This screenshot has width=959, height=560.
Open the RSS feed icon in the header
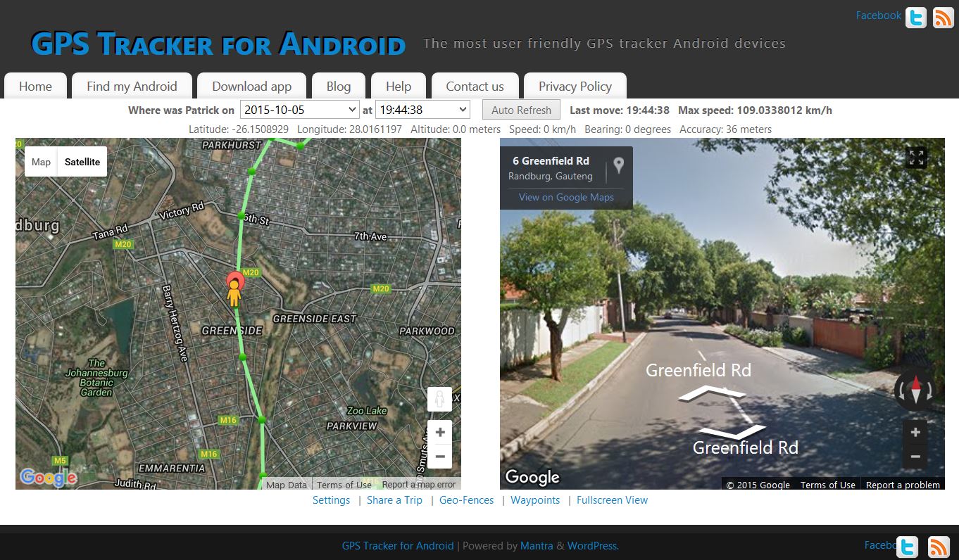[943, 18]
